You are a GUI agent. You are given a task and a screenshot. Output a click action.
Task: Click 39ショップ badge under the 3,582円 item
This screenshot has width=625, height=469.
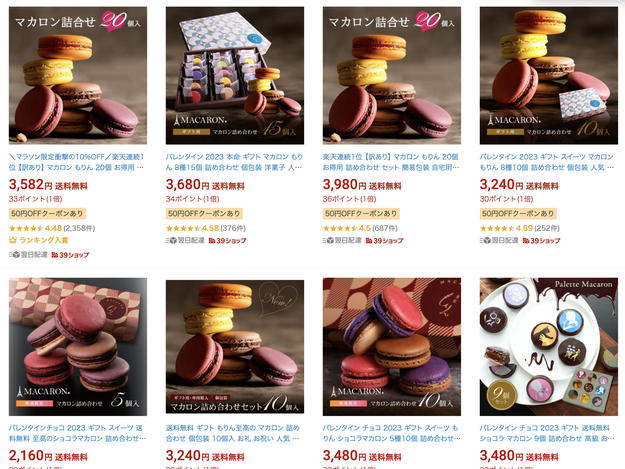pos(70,255)
